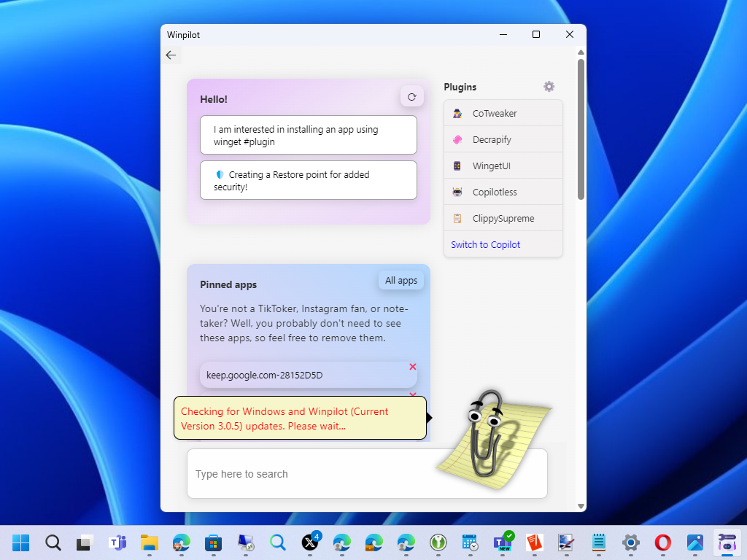Screen dimensions: 747x560
Task: Switch to Copilot link
Action: click(485, 244)
